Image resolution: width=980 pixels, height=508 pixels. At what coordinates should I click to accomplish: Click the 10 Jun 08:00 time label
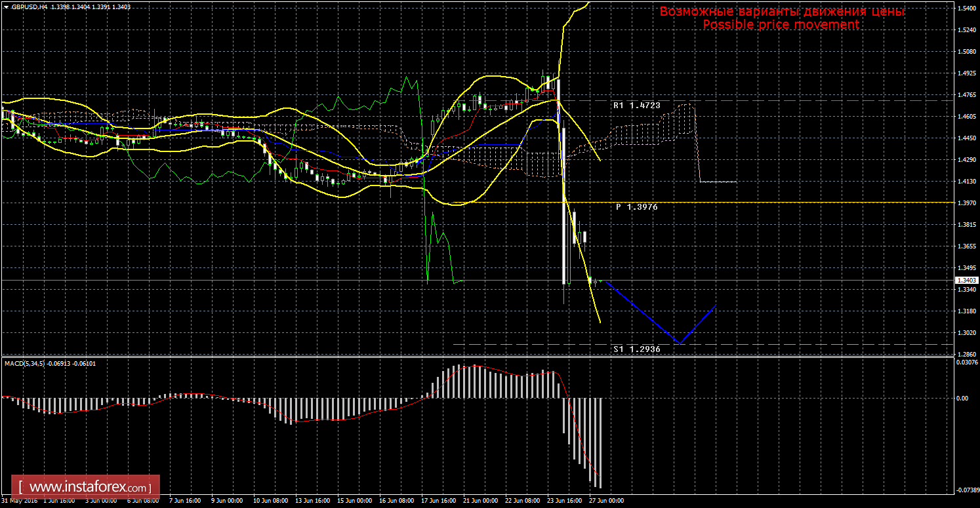pos(272,501)
